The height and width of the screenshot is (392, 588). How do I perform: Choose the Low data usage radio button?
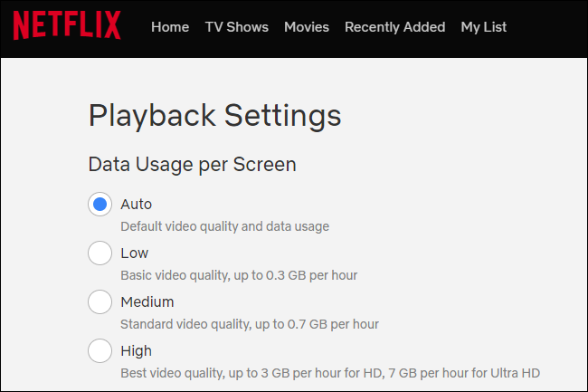[100, 253]
